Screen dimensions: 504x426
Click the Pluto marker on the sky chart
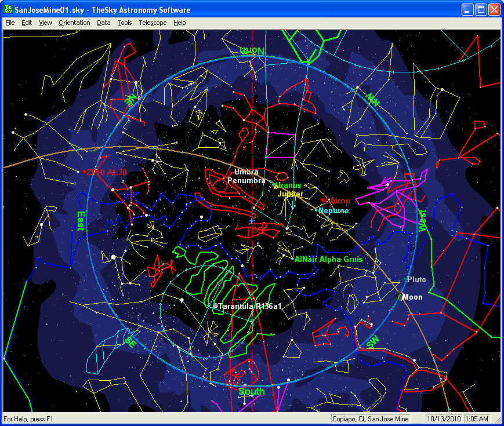(x=406, y=280)
